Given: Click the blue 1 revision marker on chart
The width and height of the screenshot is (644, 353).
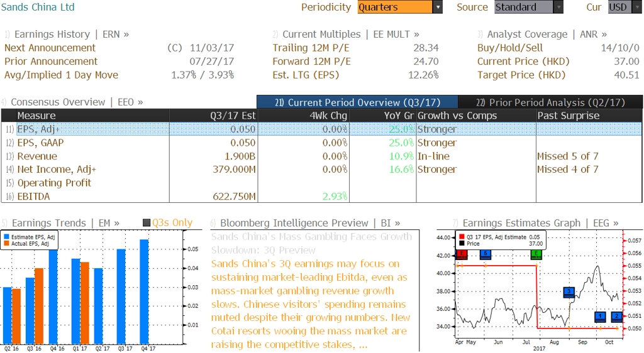Looking at the screenshot, I should 600,317.
